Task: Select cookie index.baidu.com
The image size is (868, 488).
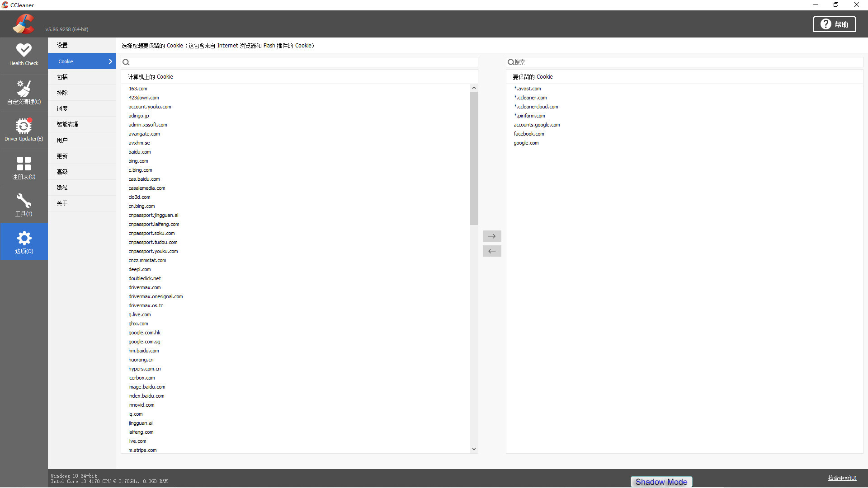Action: (x=146, y=396)
